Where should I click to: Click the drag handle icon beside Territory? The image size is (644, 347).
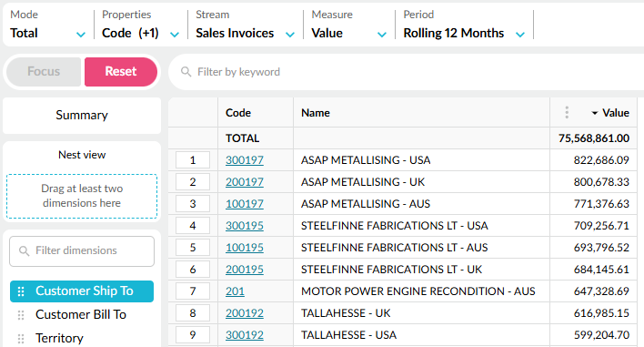[x=21, y=339]
